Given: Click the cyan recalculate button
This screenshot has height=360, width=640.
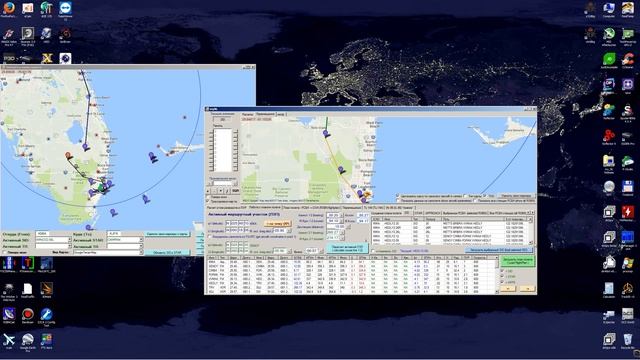Looking at the screenshot, I should (347, 248).
